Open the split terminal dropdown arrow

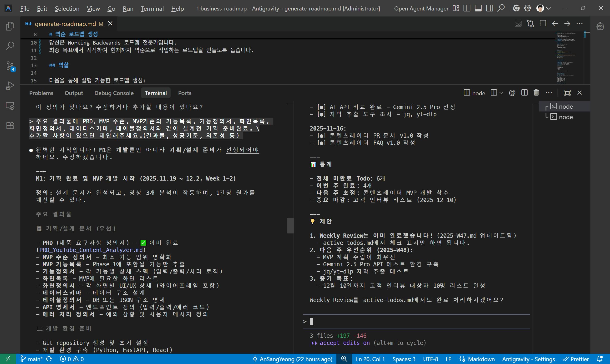501,93
